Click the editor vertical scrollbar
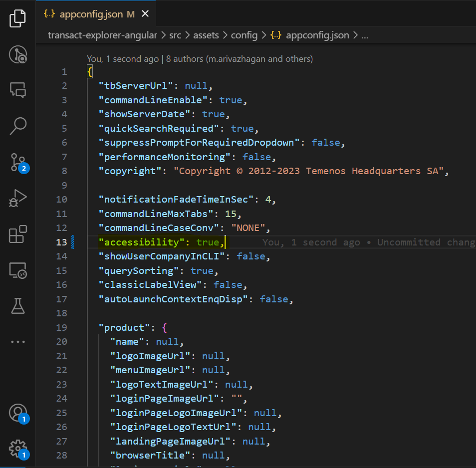Screen dimensions: 476x468 pyautogui.click(x=472, y=150)
